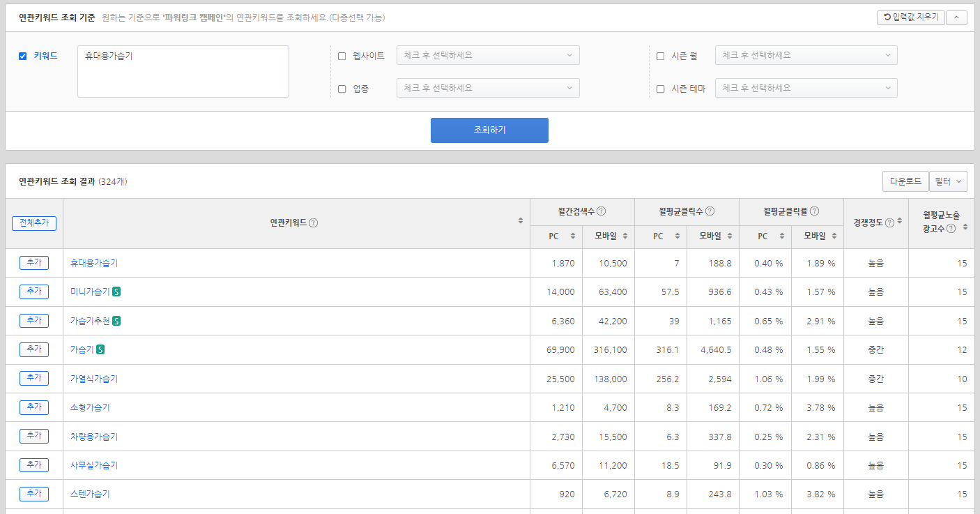
Task: Sort 월평균클릭수 PC column
Action: 677,236
